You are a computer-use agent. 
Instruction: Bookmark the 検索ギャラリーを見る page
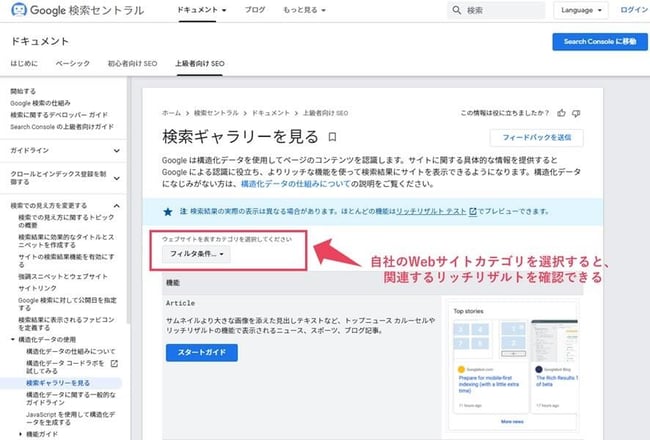click(333, 137)
